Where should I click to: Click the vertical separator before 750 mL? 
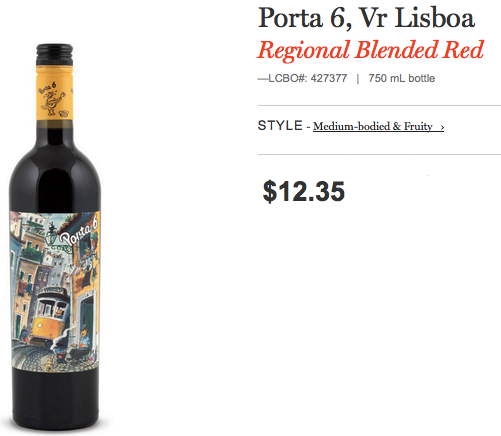358,79
